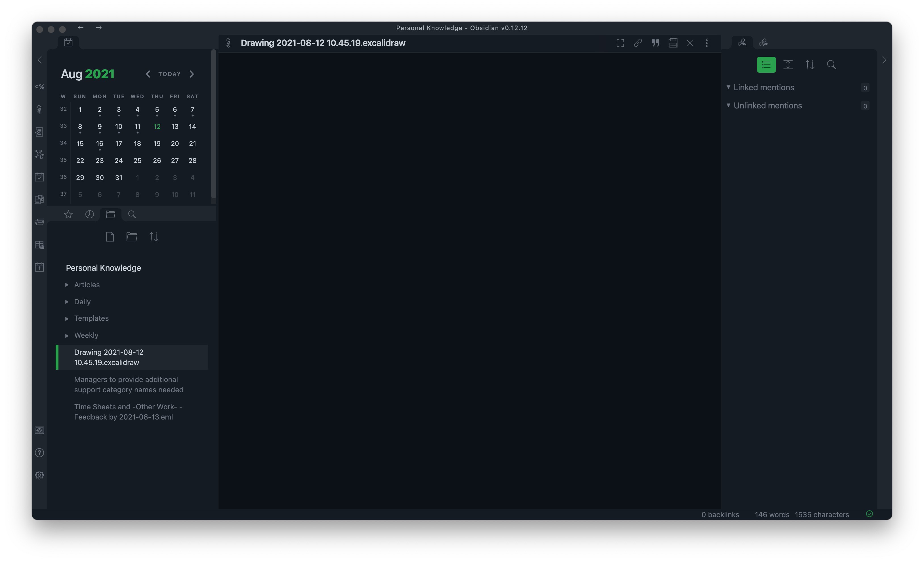Save the Excalidraw drawing with the save icon

673,43
